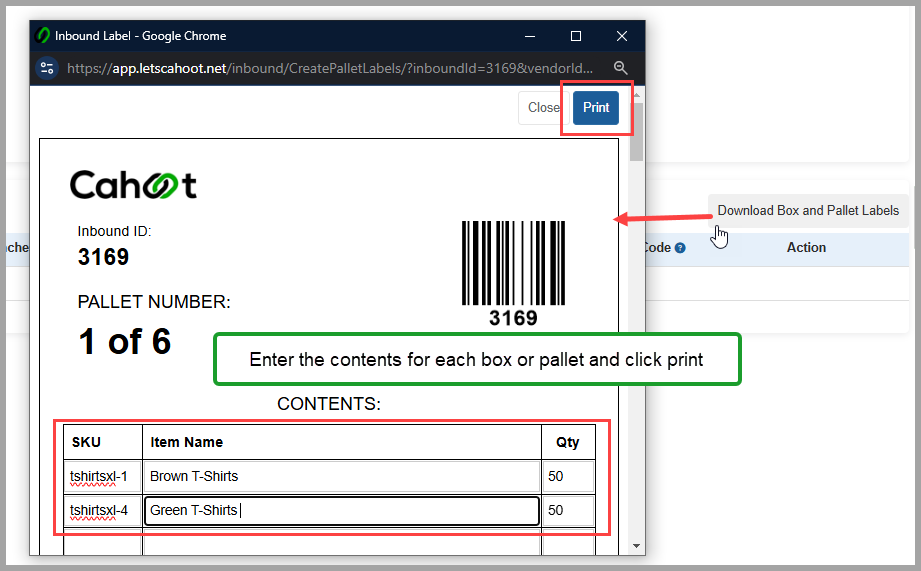Click the Inbound ID value 3169

[103, 257]
